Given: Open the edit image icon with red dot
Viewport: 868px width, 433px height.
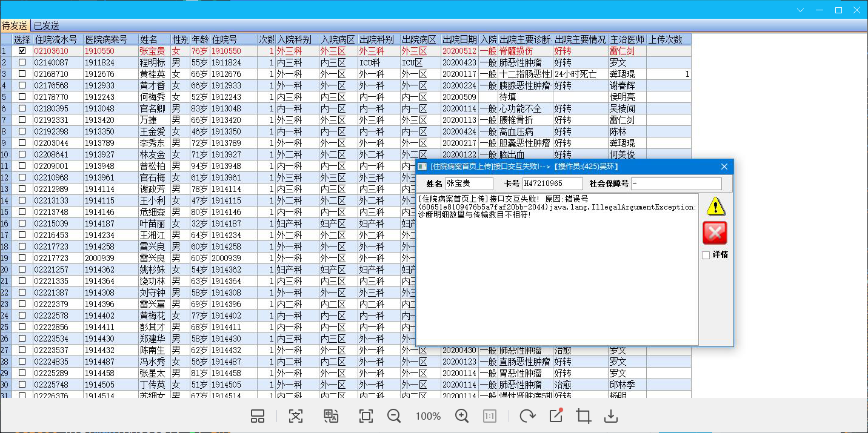Looking at the screenshot, I should (x=556, y=416).
